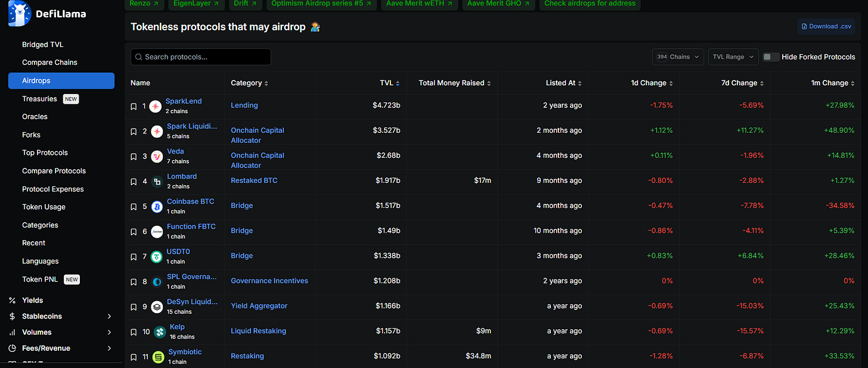
Task: Click the Fees/Revenue pie chart icon
Action: point(12,348)
